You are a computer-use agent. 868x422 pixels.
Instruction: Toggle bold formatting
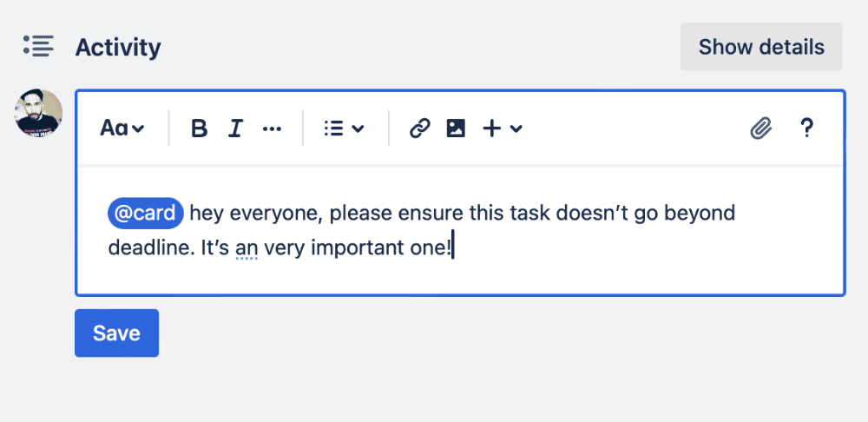click(x=200, y=129)
